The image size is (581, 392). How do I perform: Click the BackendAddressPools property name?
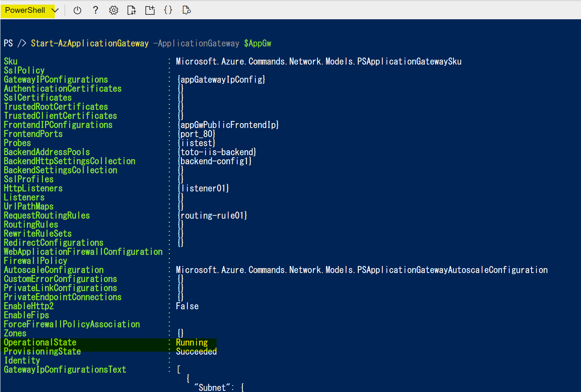(47, 152)
